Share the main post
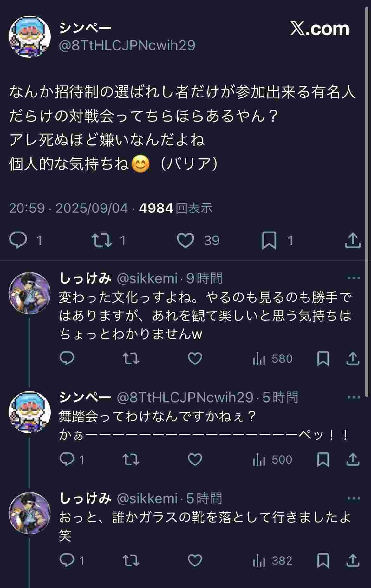 353,240
